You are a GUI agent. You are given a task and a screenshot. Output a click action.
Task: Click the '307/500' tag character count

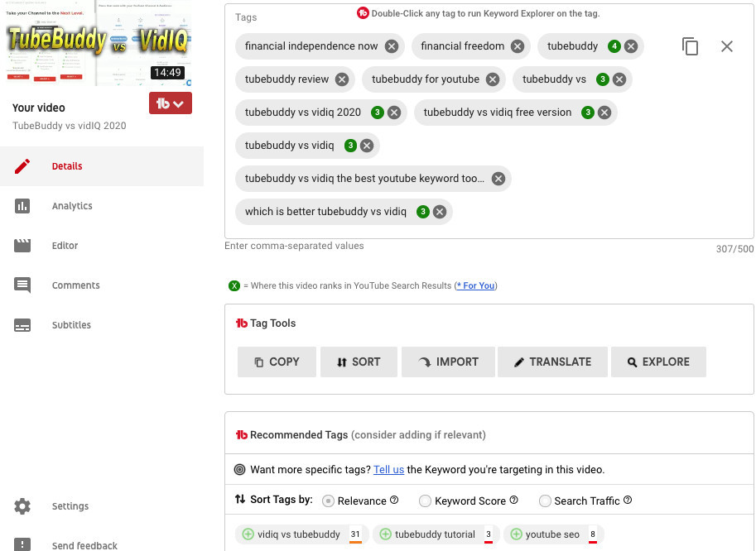tap(734, 249)
